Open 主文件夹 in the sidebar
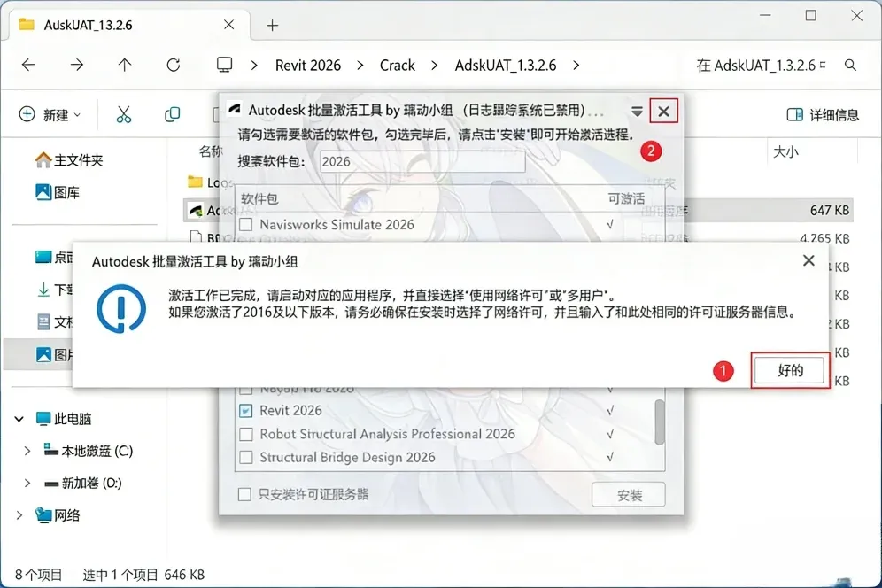This screenshot has height=588, width=882. click(69, 160)
